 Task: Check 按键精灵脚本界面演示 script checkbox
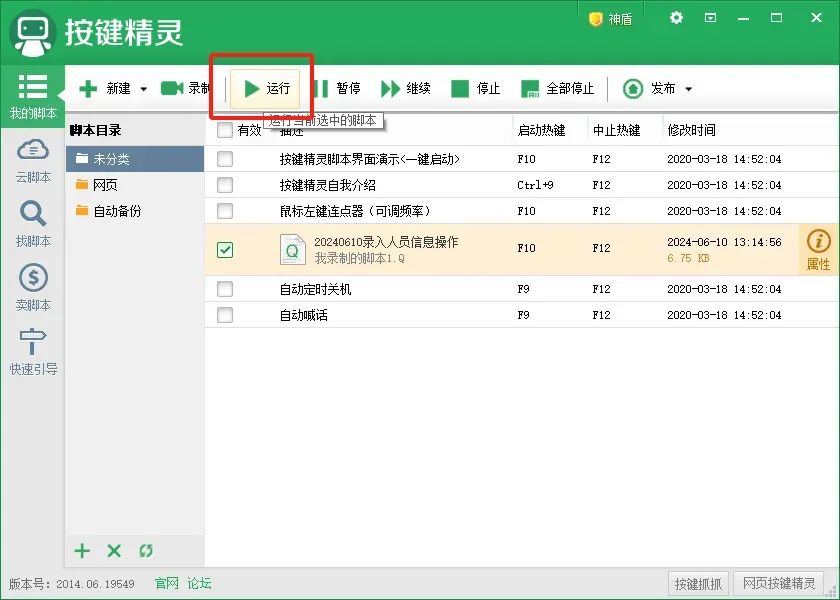pos(225,159)
